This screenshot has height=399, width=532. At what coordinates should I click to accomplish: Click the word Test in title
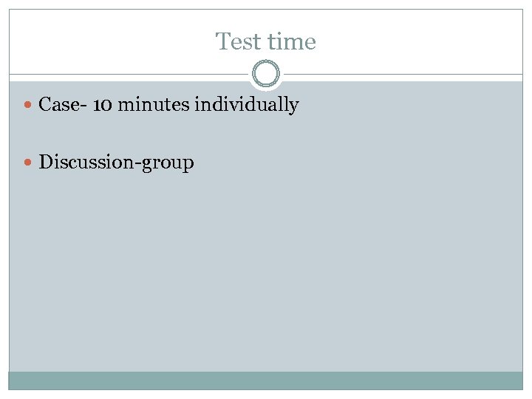click(x=235, y=41)
